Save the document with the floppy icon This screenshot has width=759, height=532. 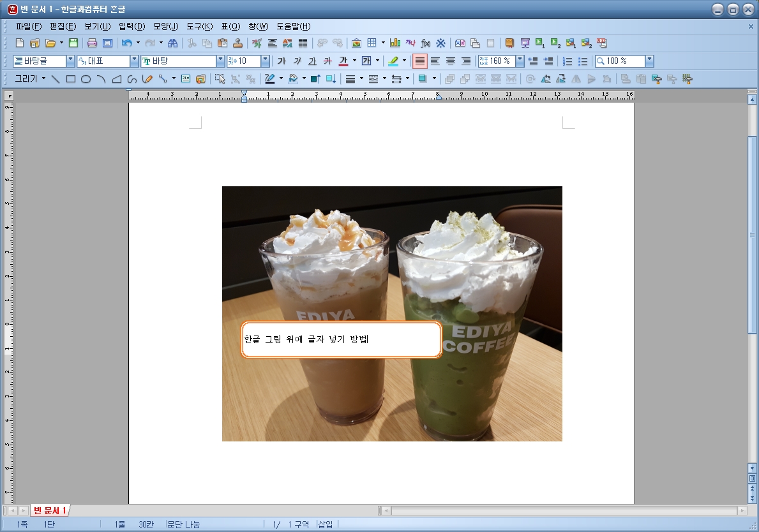coord(73,43)
